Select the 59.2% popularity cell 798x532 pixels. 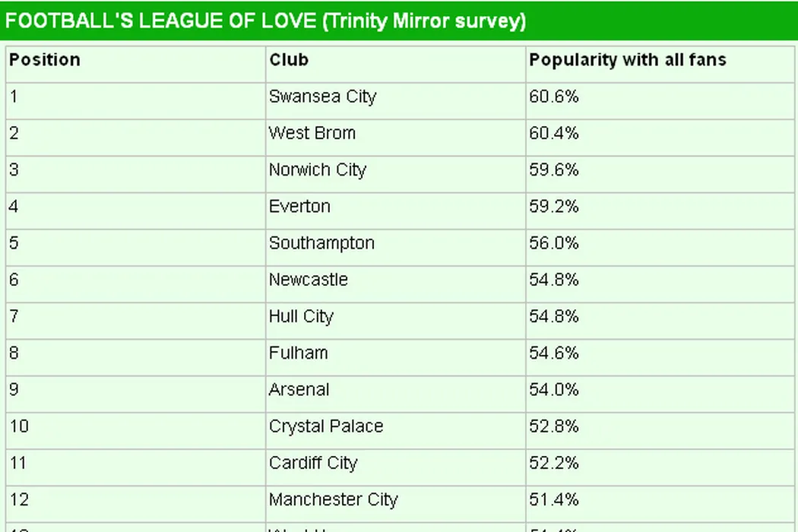point(554,207)
